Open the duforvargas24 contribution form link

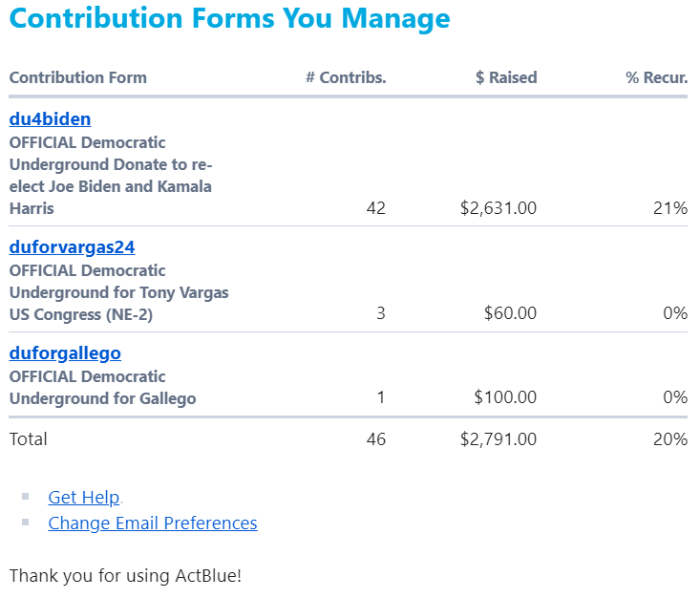click(x=72, y=247)
